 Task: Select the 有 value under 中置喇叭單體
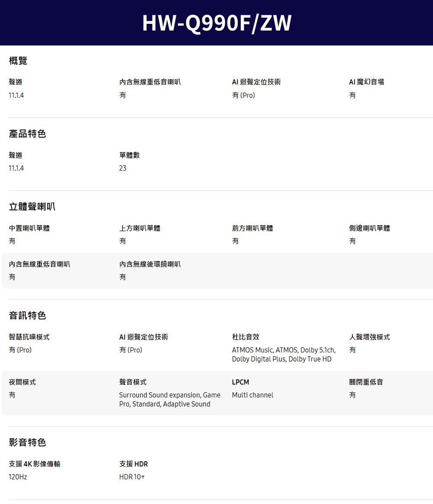tap(12, 241)
